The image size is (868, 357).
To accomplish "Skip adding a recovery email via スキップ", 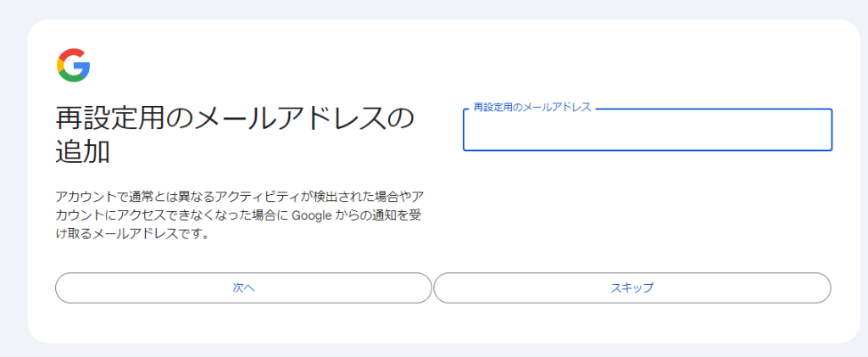I will (x=632, y=287).
